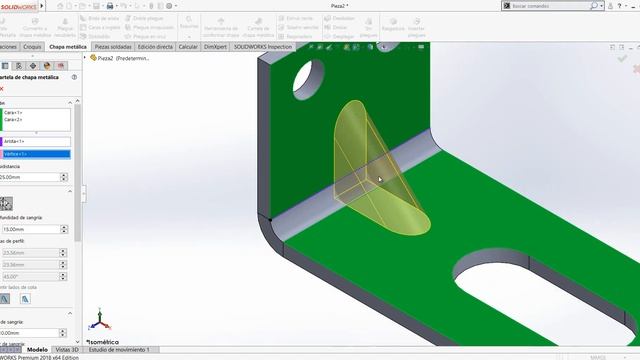Viewport: 640px width, 360px height.
Task: Select Cara<1> in the faces selection box
Action: click(13, 113)
